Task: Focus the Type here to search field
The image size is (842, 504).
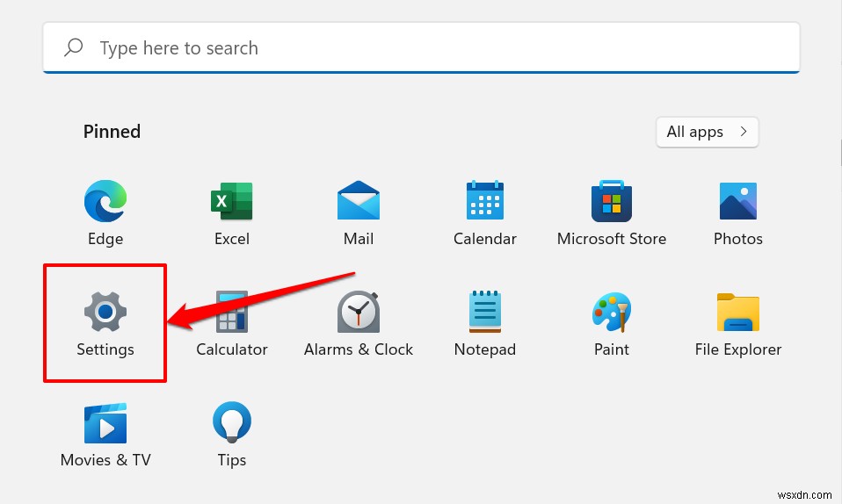Action: pyautogui.click(x=422, y=47)
